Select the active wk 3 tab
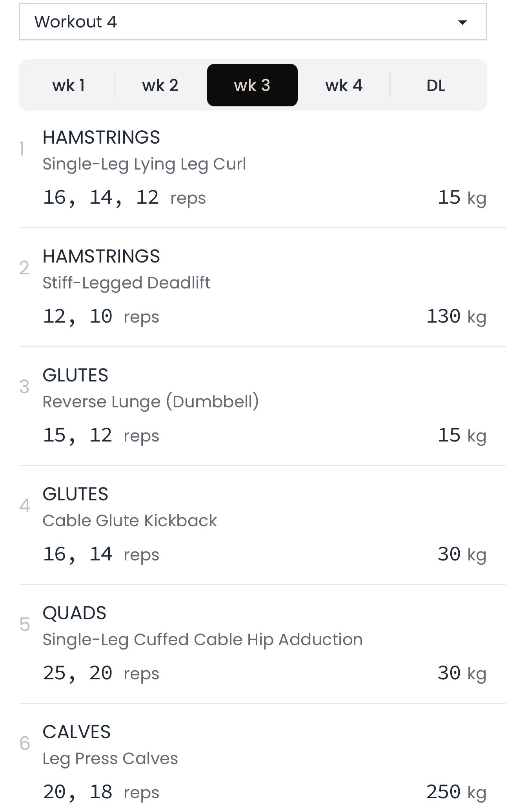Screen dimensions: 506x812 coord(252,86)
